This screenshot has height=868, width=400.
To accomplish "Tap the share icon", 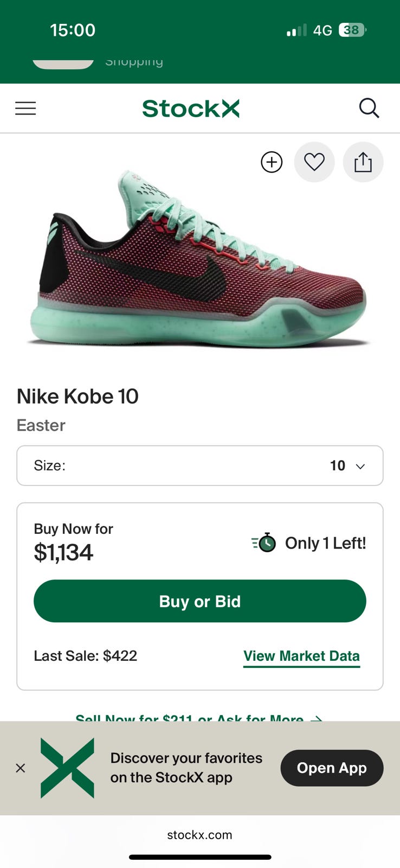I will [363, 162].
